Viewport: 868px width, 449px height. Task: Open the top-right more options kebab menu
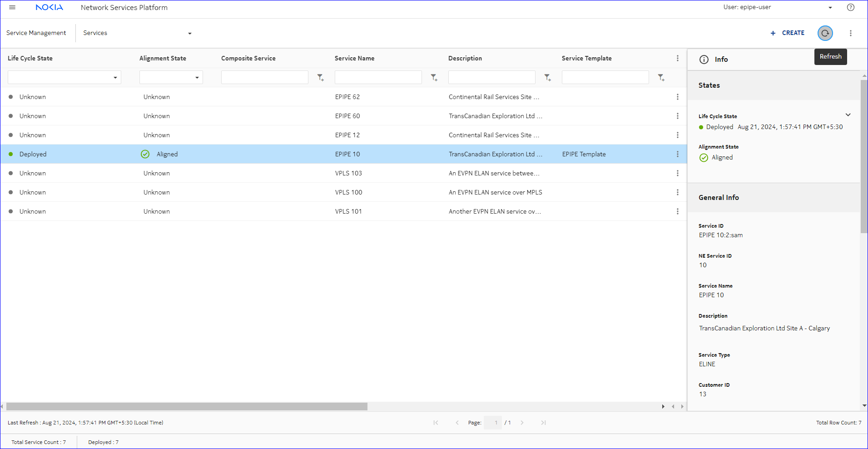coord(850,33)
